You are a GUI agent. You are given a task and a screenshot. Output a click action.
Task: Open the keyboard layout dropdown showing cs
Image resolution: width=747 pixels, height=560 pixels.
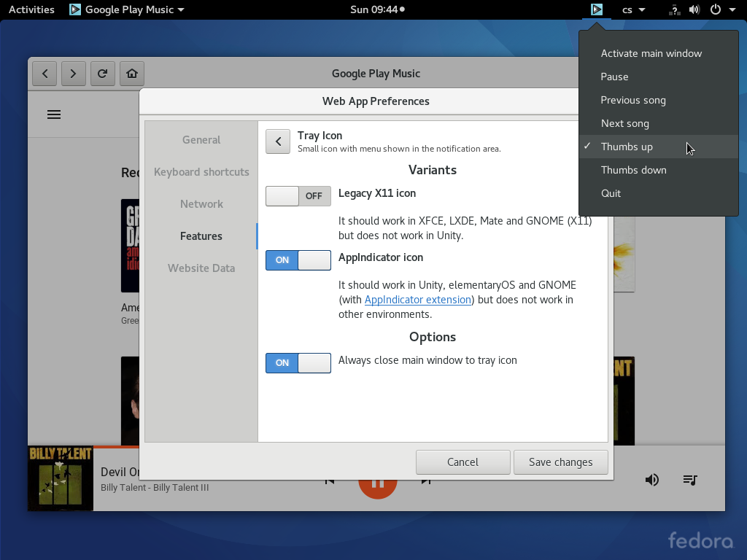632,9
